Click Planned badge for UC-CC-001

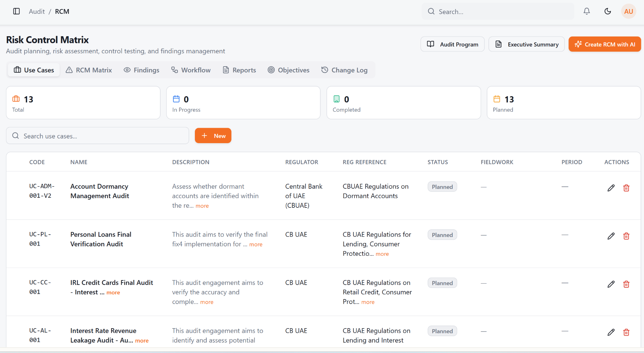click(x=442, y=283)
